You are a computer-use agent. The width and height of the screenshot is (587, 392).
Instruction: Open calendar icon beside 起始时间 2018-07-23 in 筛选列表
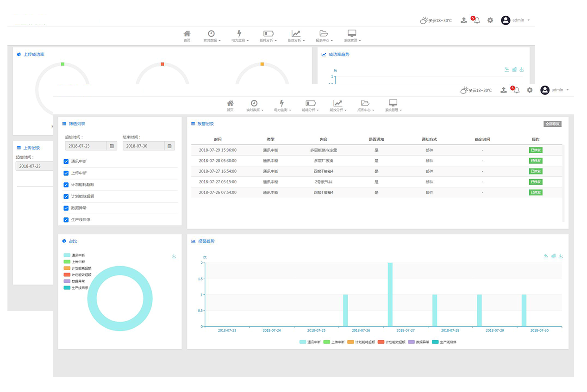click(112, 146)
